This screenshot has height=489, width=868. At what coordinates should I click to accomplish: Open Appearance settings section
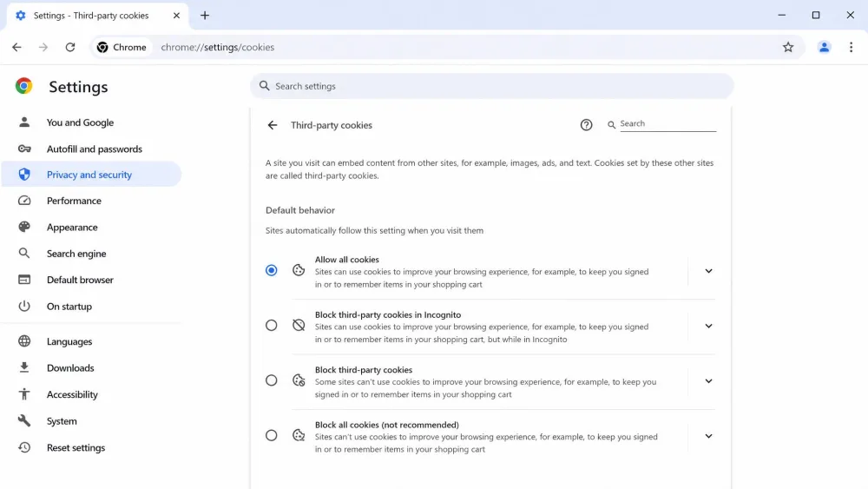pyautogui.click(x=92, y=227)
